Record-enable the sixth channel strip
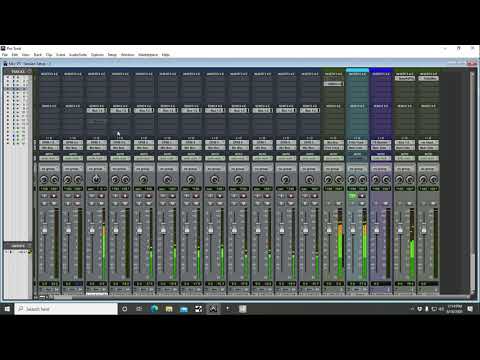 [172, 196]
